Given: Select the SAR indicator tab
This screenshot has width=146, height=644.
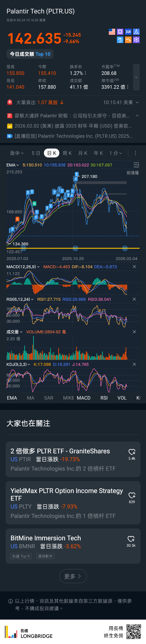Looking at the screenshot, I should point(49,398).
